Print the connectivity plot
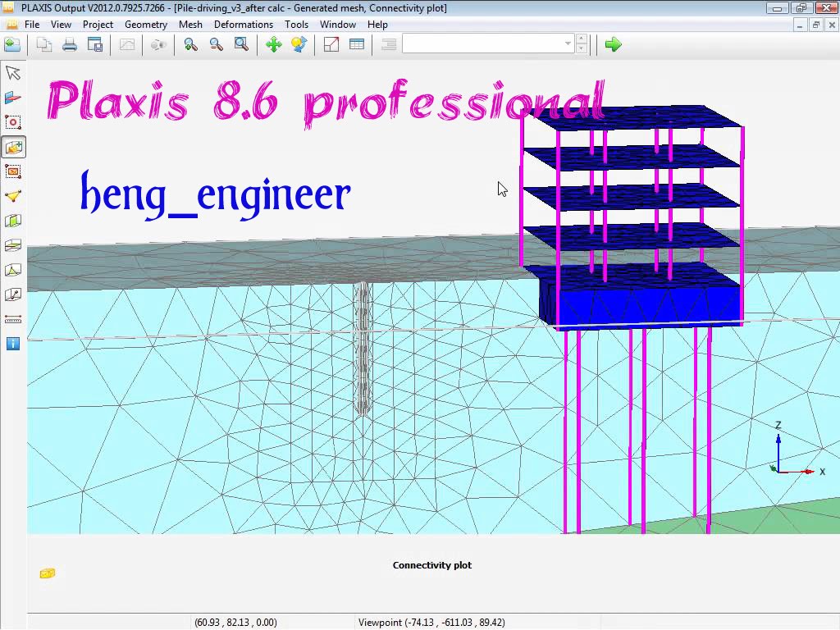840x630 pixels. click(69, 44)
